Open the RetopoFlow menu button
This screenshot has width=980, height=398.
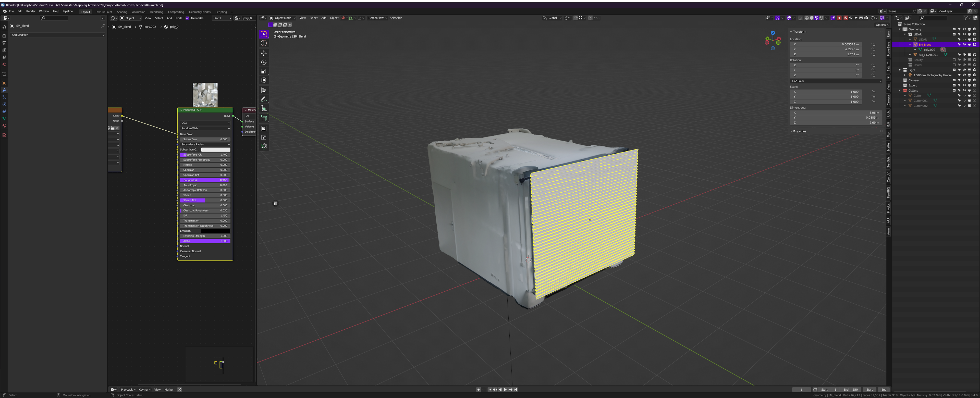(377, 18)
